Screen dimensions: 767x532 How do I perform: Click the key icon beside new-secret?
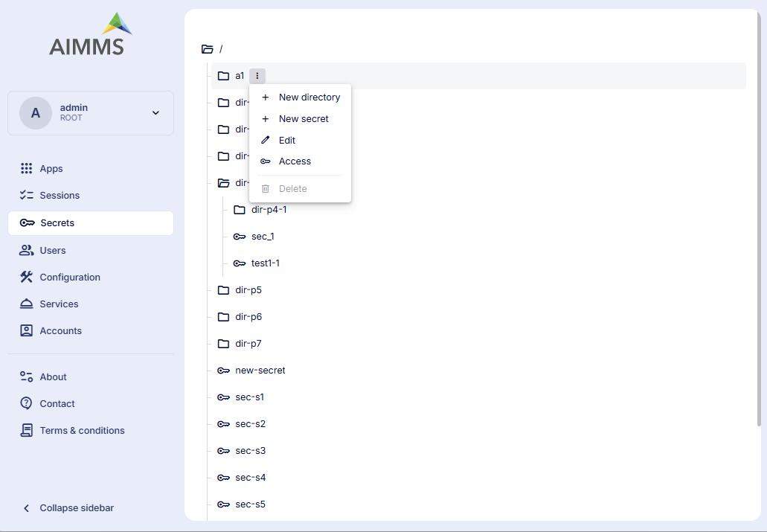coord(223,371)
